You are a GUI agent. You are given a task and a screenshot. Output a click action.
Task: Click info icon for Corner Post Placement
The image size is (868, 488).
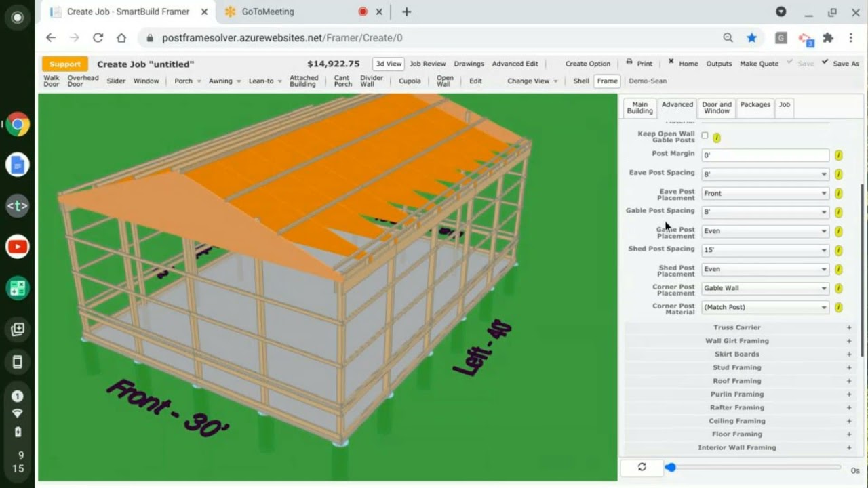pyautogui.click(x=838, y=288)
